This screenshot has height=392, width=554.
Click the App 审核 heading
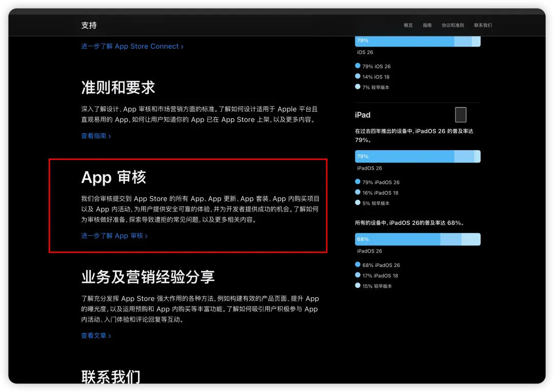(x=113, y=177)
